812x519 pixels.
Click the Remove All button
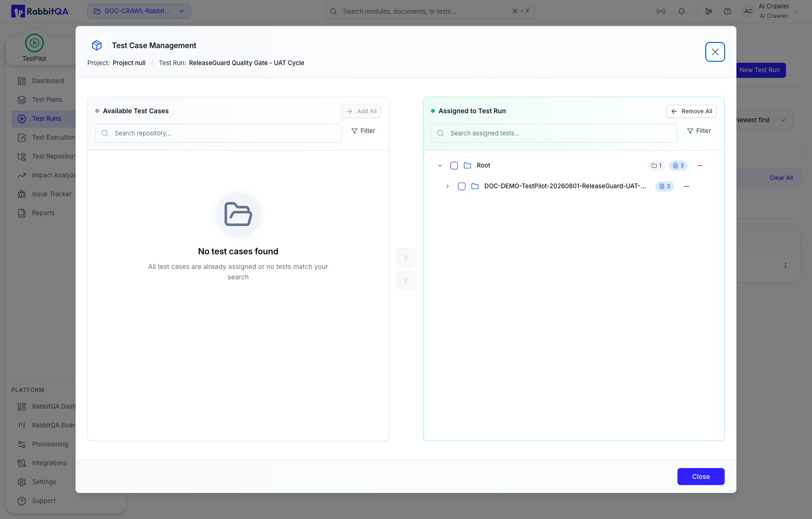point(691,111)
